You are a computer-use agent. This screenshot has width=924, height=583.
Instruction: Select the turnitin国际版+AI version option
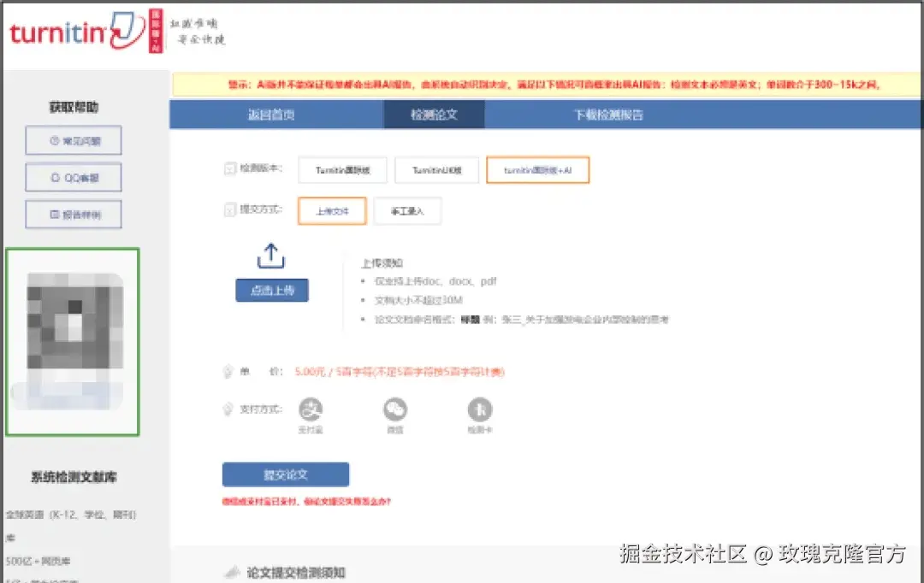537,170
